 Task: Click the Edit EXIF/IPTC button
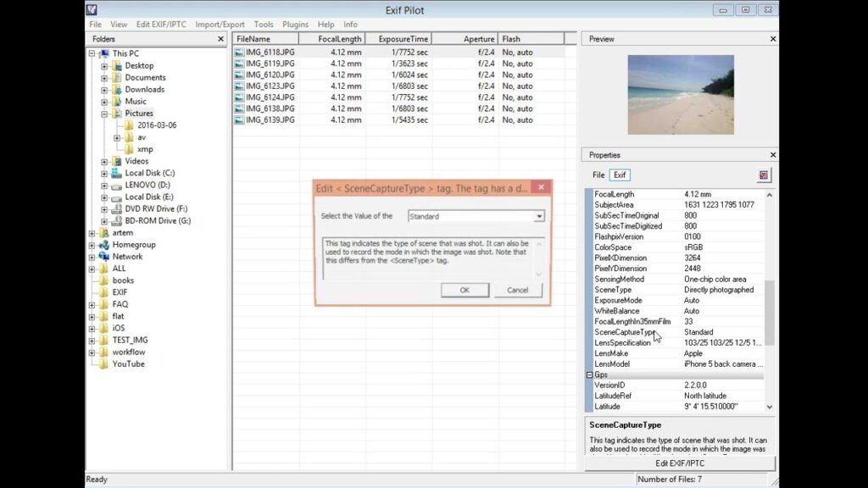(x=678, y=463)
